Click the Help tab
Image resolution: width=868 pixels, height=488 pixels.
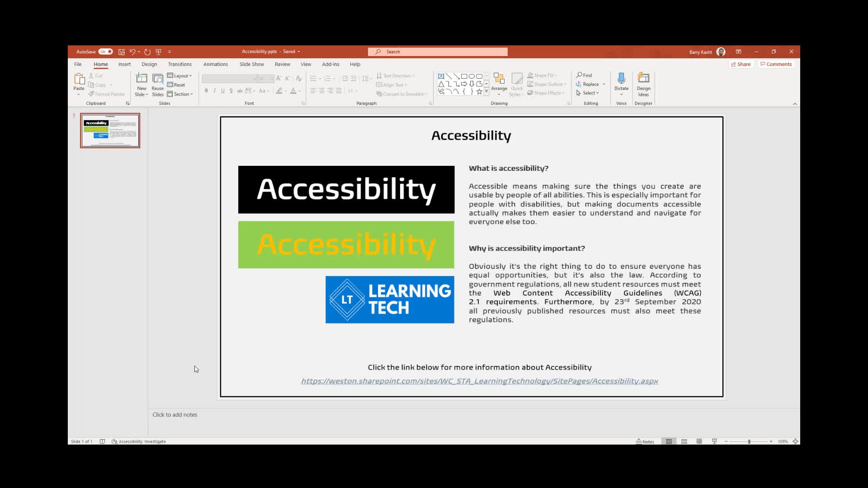[x=355, y=64]
